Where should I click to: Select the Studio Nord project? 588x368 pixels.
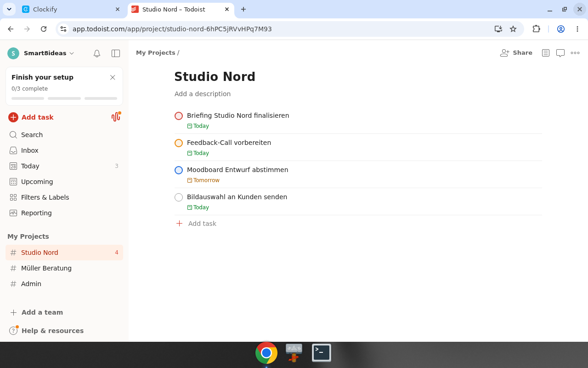click(64, 253)
